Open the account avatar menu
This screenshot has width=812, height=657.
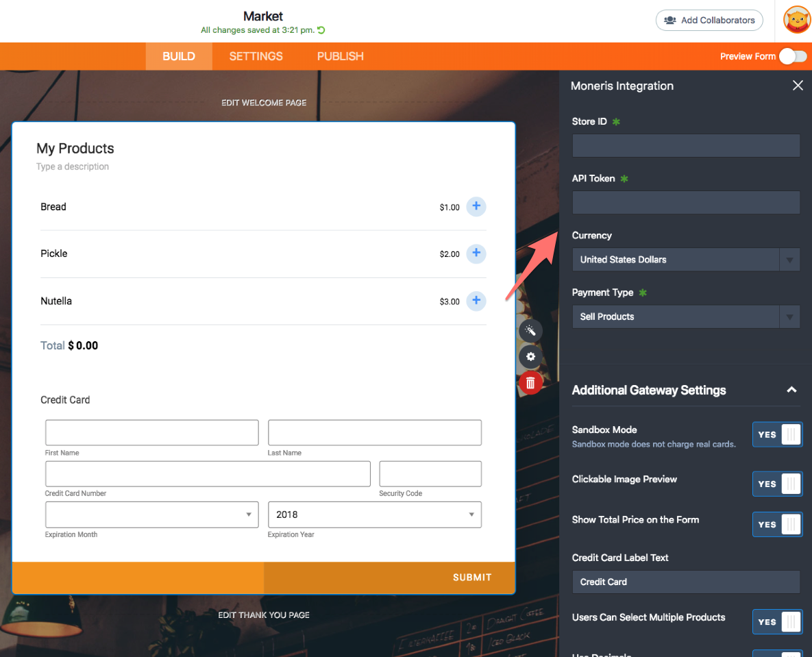click(x=797, y=20)
